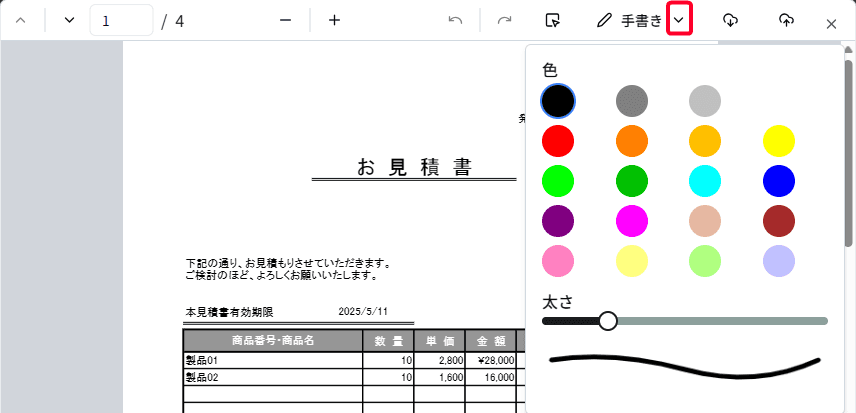This screenshot has height=413, width=856.
Task: Click the 16,000 amount cell
Action: point(491,377)
